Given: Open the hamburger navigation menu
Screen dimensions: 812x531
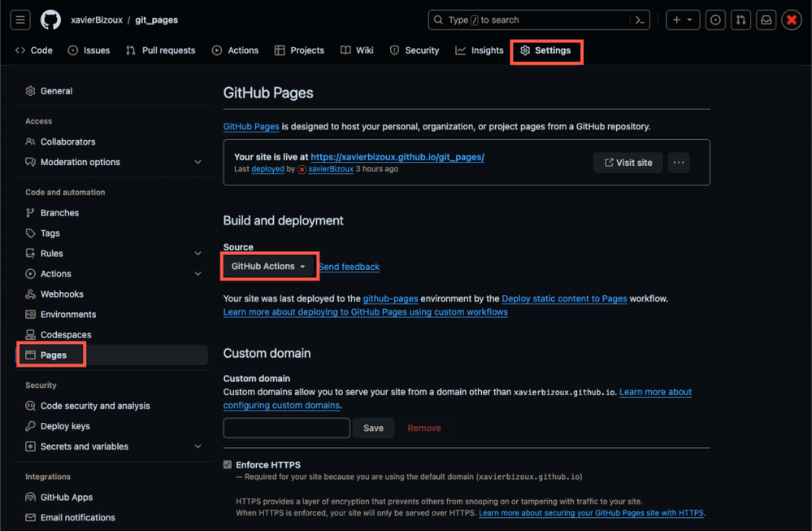Looking at the screenshot, I should 20,20.
